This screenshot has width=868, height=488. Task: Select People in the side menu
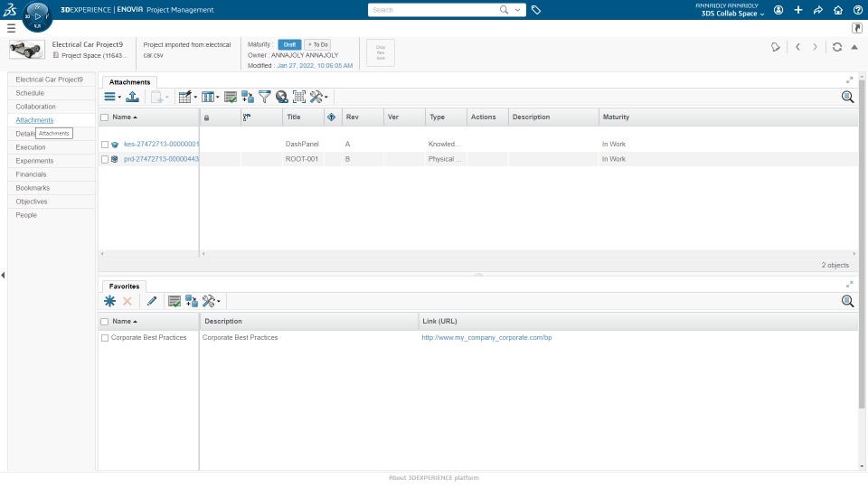click(x=26, y=215)
